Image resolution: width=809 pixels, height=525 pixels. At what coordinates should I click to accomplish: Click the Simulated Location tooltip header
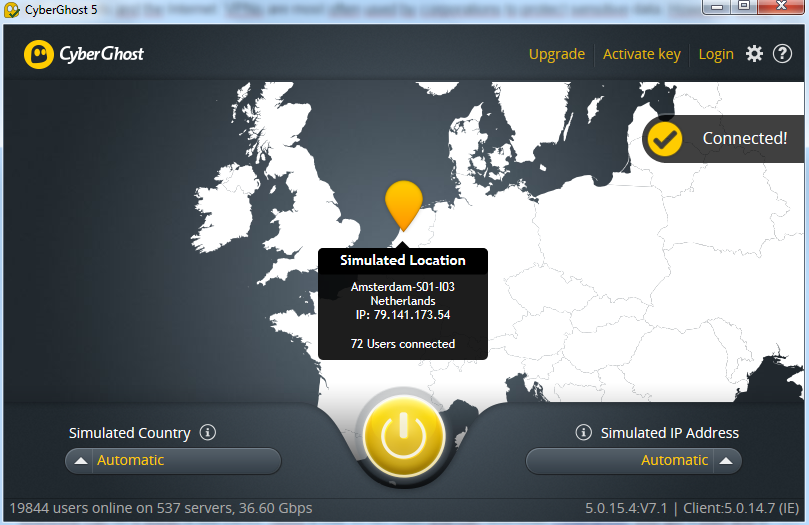tap(403, 260)
